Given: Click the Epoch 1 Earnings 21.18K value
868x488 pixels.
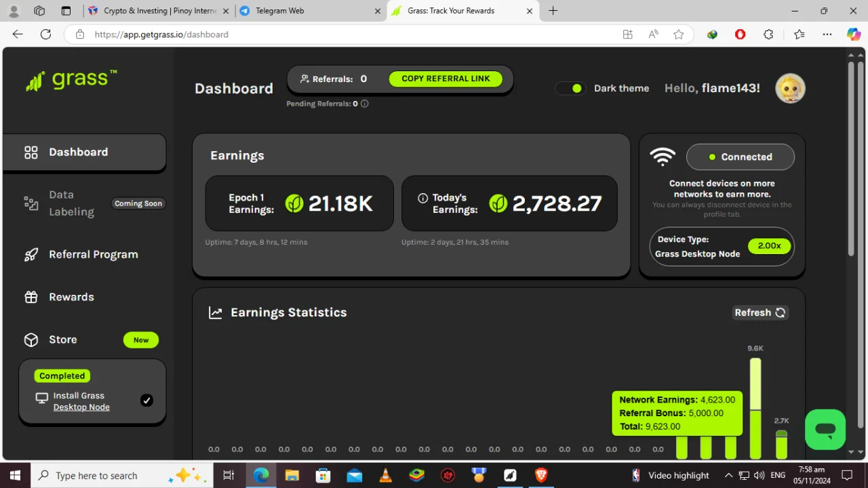Looking at the screenshot, I should pos(340,203).
